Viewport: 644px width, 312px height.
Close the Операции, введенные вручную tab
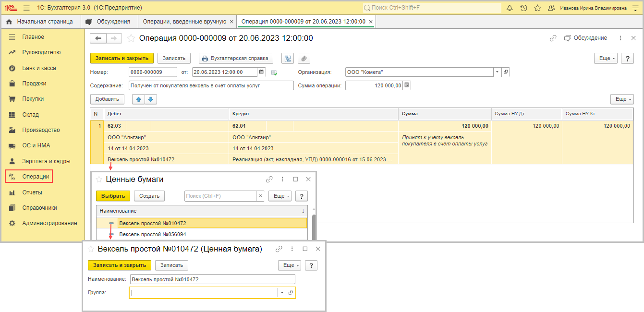click(x=232, y=22)
